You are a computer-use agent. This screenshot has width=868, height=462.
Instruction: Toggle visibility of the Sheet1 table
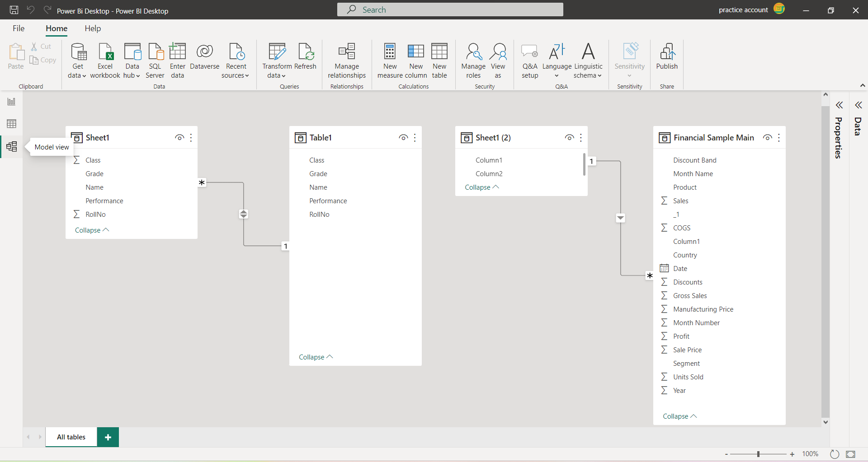[x=179, y=137]
